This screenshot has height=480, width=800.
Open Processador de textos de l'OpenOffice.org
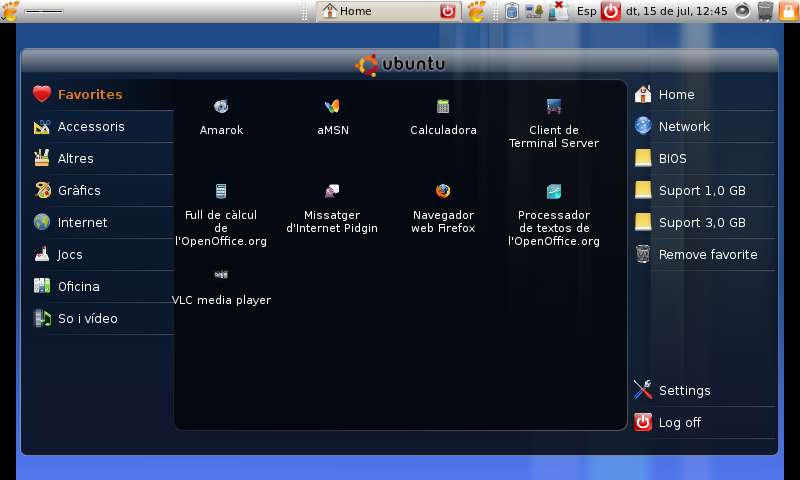[554, 215]
